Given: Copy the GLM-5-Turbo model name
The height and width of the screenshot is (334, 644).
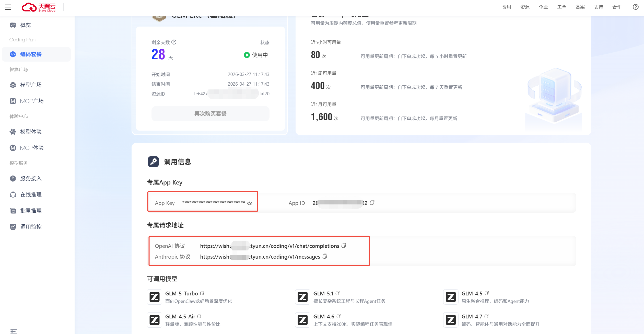Looking at the screenshot, I should pos(202,293).
